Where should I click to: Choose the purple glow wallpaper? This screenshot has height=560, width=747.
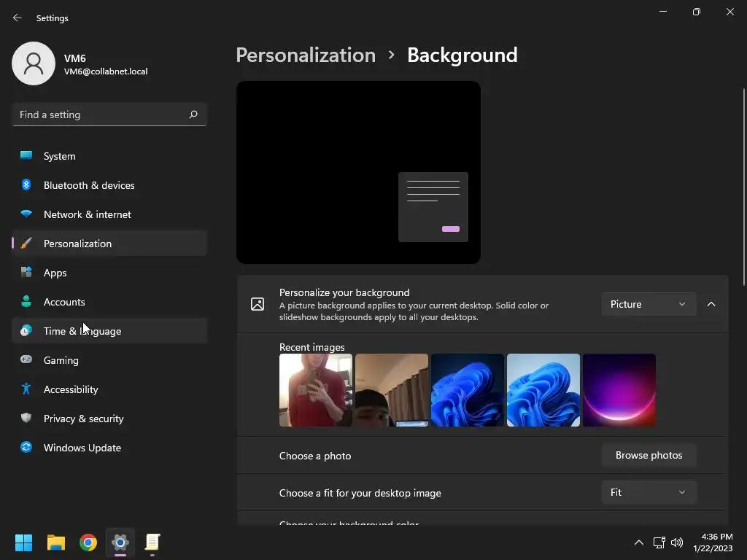(619, 390)
